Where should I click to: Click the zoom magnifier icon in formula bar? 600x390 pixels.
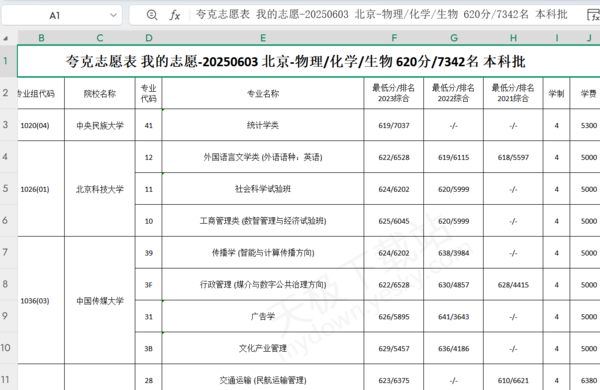tap(152, 15)
